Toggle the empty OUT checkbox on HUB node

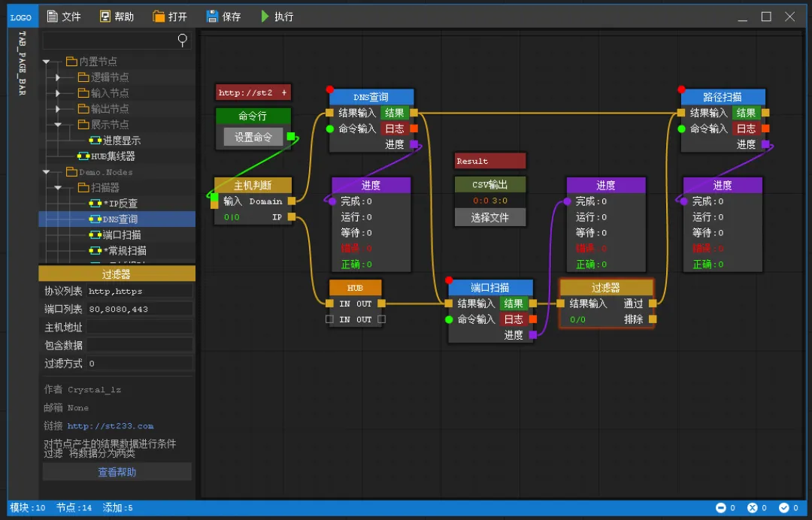(382, 319)
